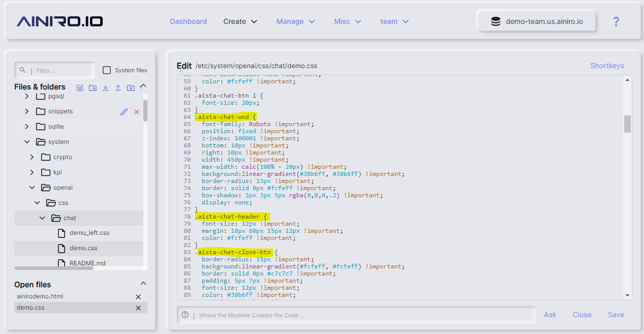Click code line 'position: fixed !important;'
Viewport: 644px width, 334px height.
pyautogui.click(x=250, y=131)
